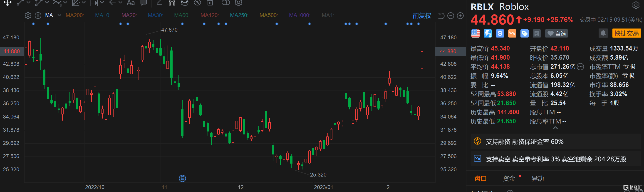
Task: Click the ellipsis next to 总市值
Action: point(580,67)
